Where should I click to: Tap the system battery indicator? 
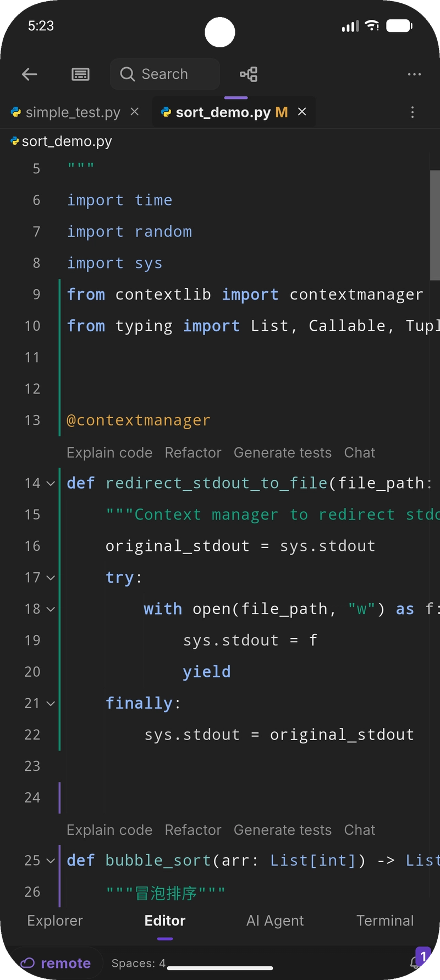[399, 26]
